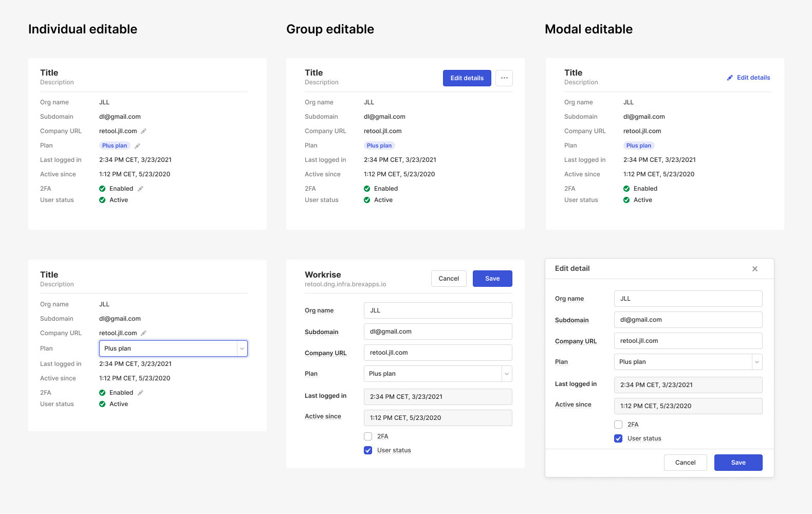The height and width of the screenshot is (514, 812).
Task: Click the Modal editable heading
Action: click(x=588, y=29)
